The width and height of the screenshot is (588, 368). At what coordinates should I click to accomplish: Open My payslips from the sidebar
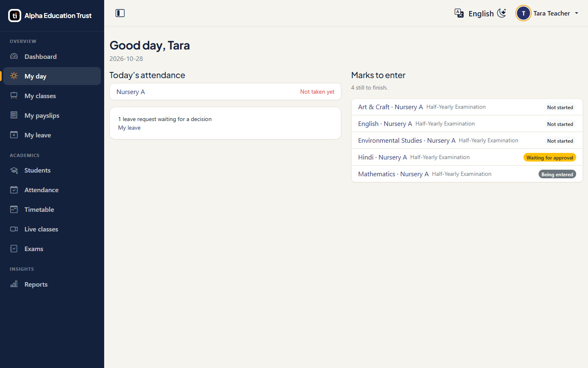coord(52,115)
